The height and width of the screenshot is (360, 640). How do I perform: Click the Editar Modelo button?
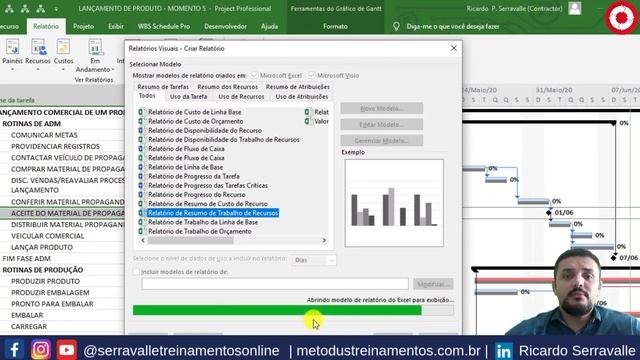click(382, 124)
